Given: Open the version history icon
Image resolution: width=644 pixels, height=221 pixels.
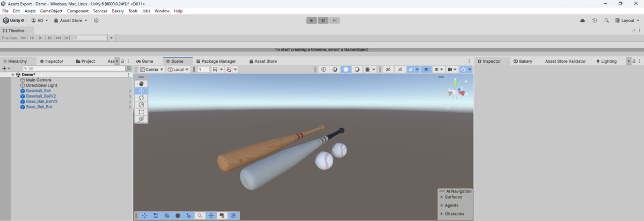Looking at the screenshot, I should [595, 20].
